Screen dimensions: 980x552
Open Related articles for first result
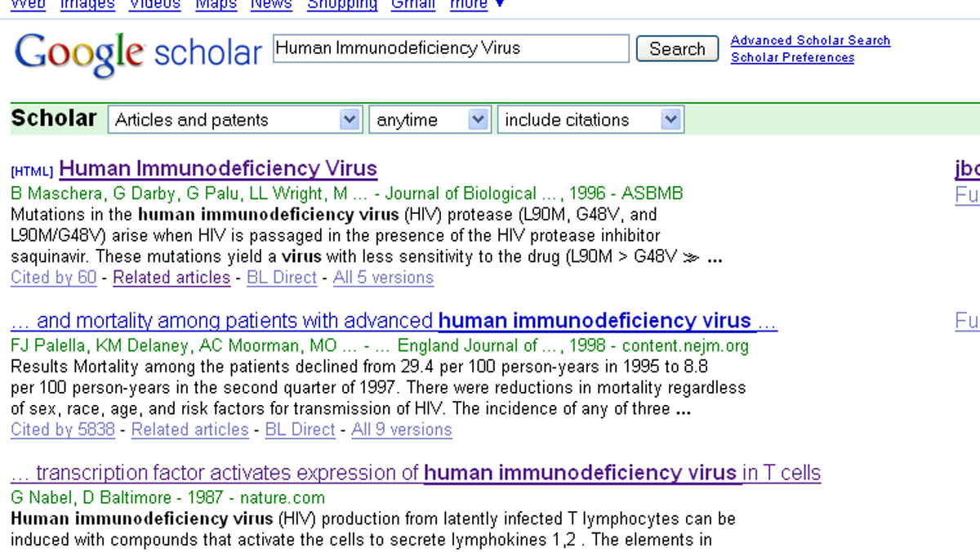(x=171, y=278)
